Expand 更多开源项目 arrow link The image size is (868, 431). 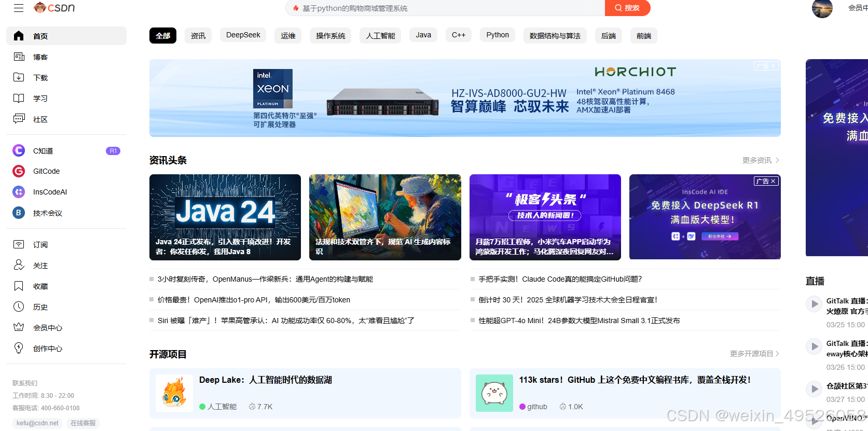(754, 354)
